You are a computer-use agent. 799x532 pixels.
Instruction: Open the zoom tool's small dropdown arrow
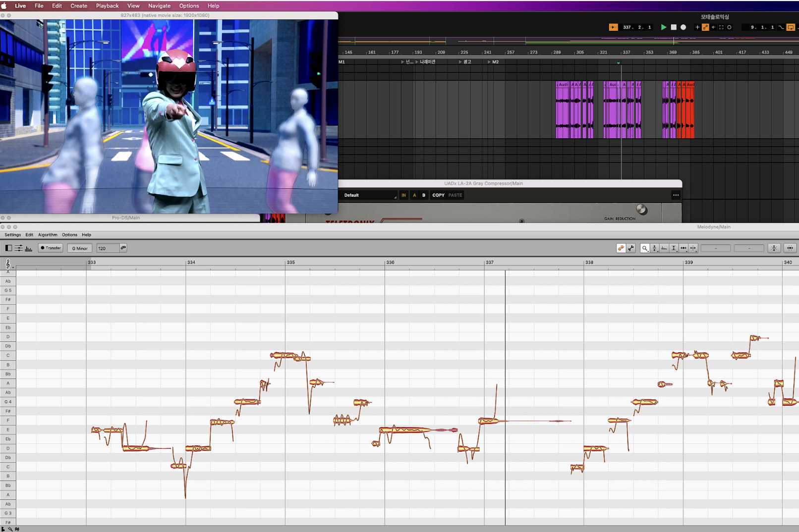tap(648, 251)
